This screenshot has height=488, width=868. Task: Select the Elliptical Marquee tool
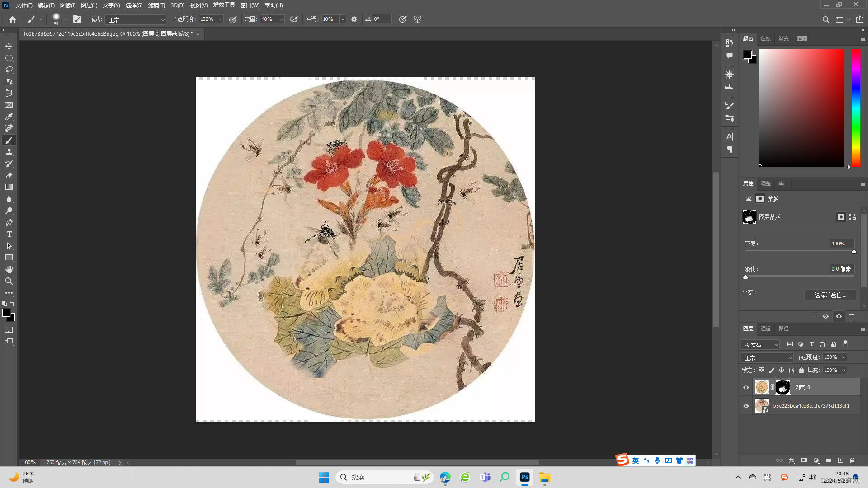point(9,58)
